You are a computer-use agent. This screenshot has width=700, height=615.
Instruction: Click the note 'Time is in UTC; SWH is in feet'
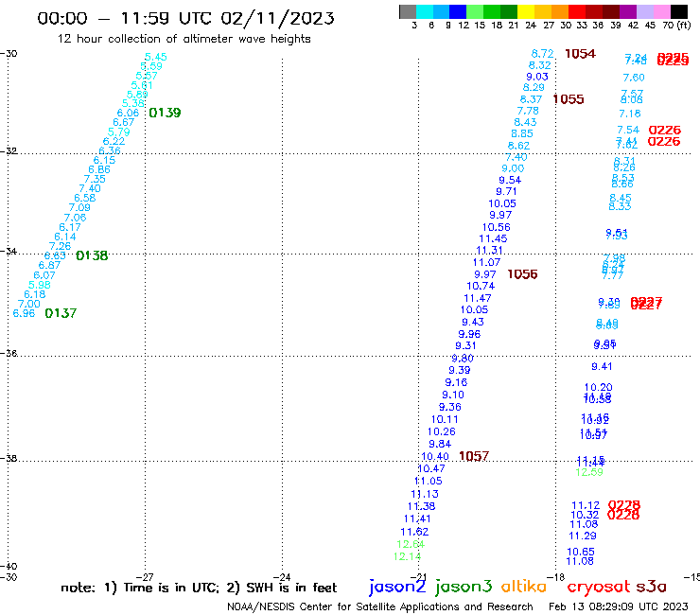point(199,588)
